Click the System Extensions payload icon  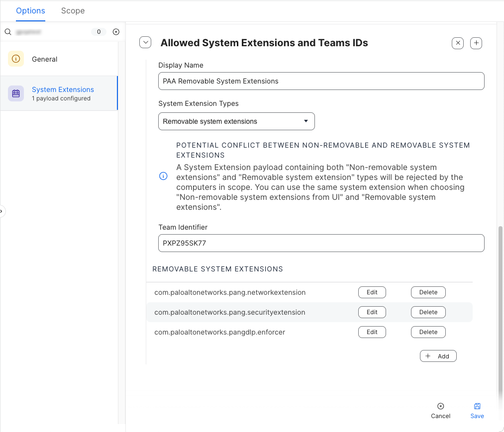click(16, 93)
